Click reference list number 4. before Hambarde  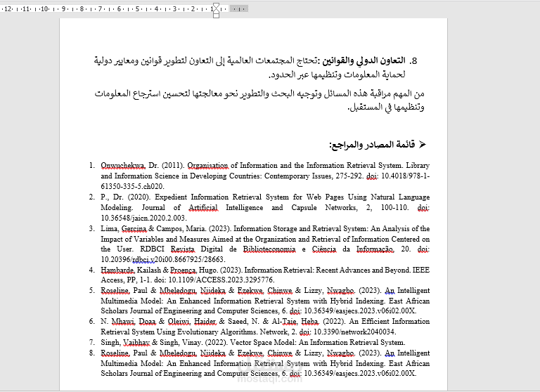click(x=92, y=270)
